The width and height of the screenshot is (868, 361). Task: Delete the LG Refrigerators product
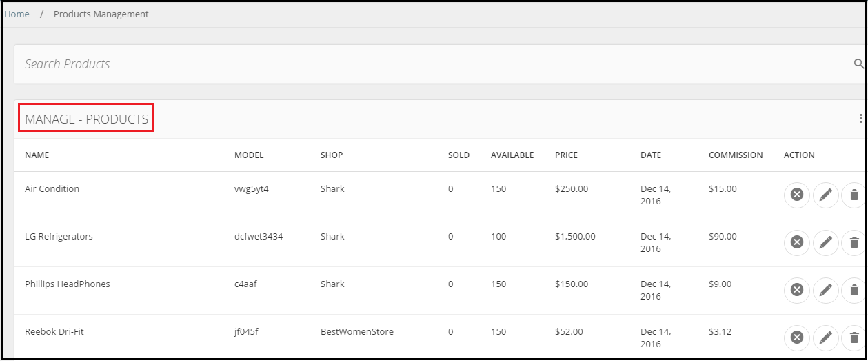pos(854,243)
